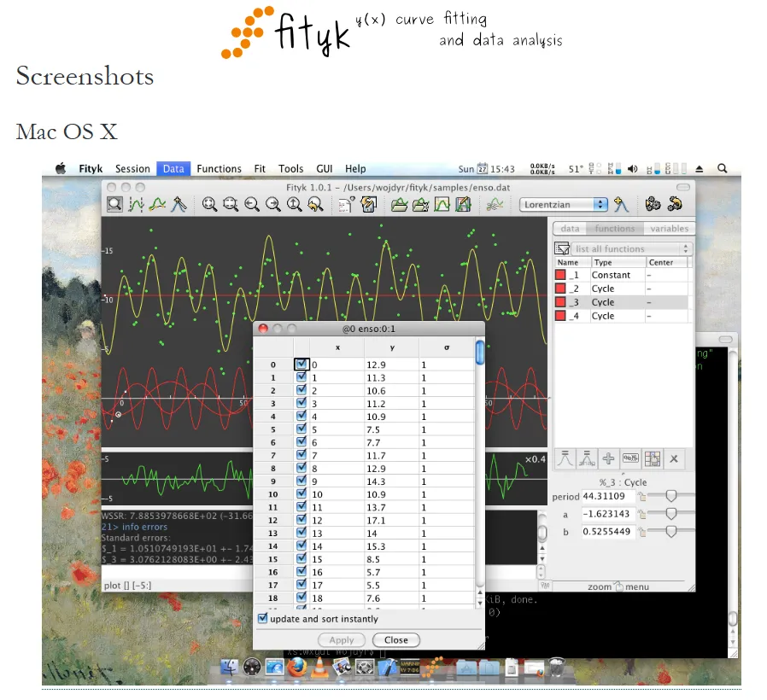Adjust the parameter b slider
Image resolution: width=767 pixels, height=700 pixels.
[x=671, y=531]
